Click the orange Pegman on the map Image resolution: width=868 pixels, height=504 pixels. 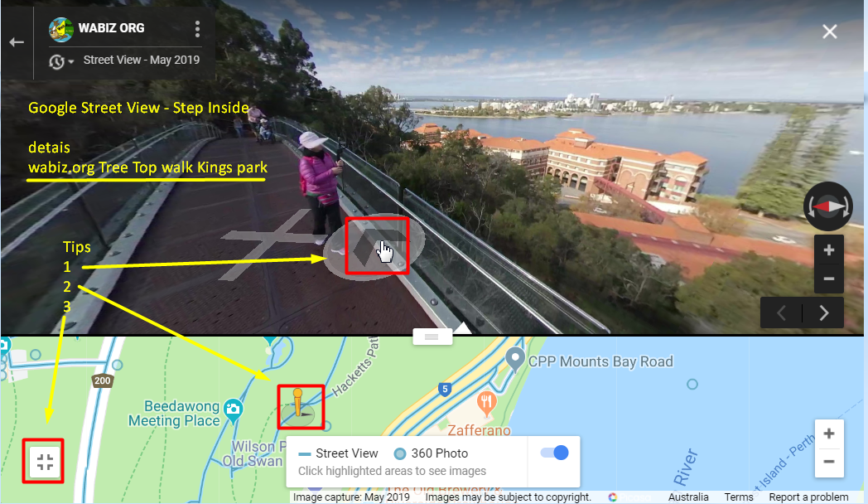(298, 402)
